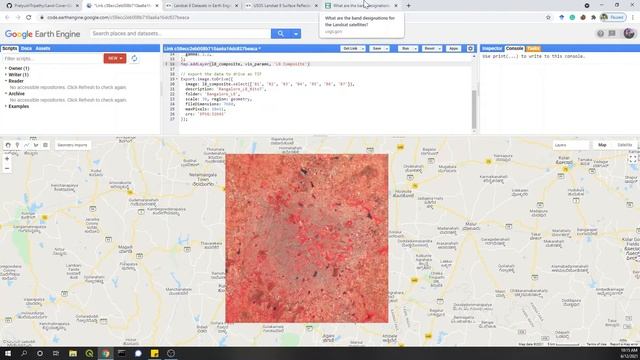
Task: Open the feedback icon in header
Action: point(612,33)
